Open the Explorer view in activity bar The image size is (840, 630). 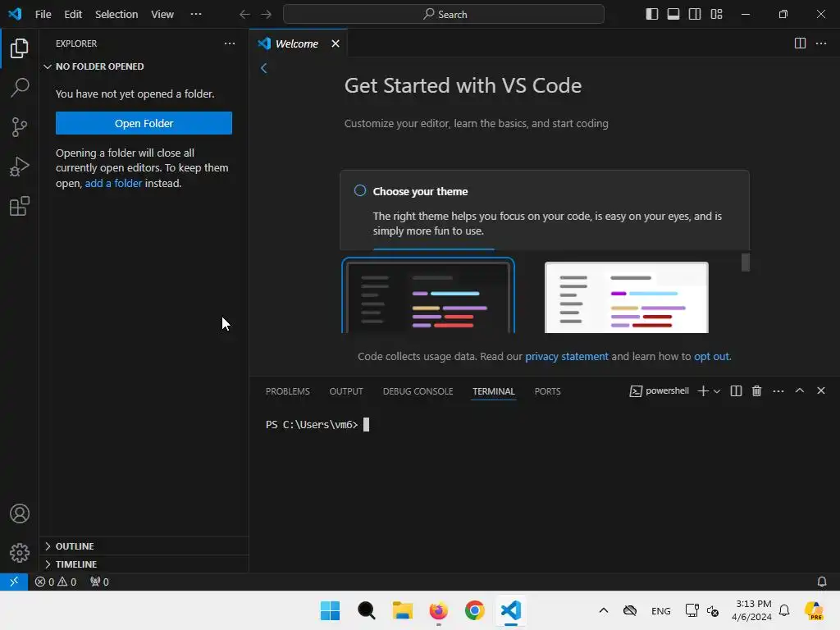(x=20, y=48)
